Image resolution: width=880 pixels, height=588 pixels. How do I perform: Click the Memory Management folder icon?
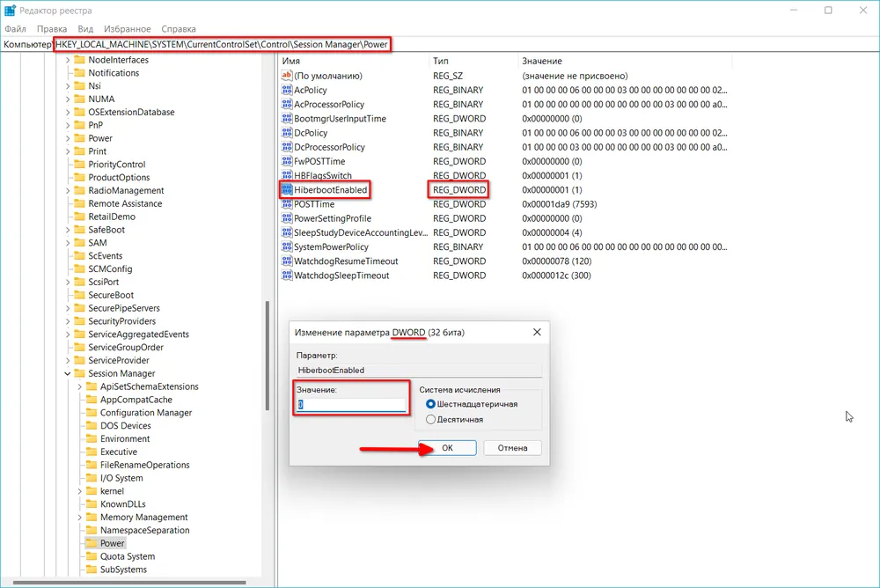[x=91, y=518]
